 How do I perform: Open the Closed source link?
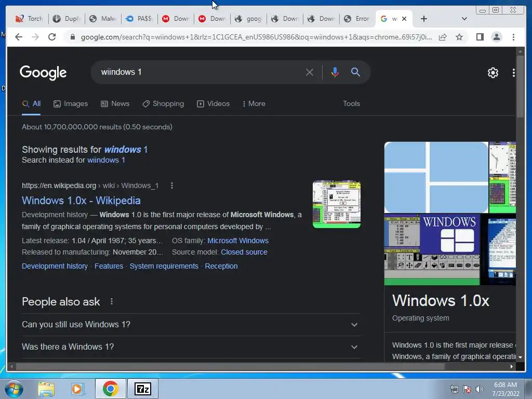(x=244, y=252)
